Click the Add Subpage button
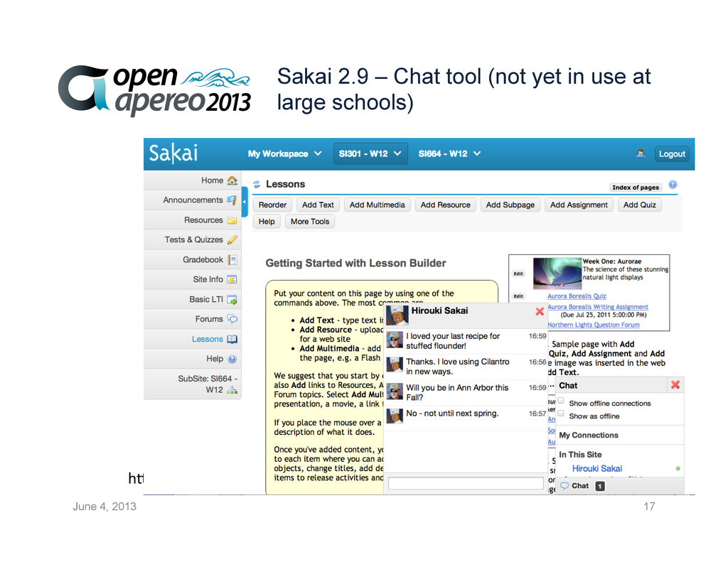728x562 pixels. (510, 205)
